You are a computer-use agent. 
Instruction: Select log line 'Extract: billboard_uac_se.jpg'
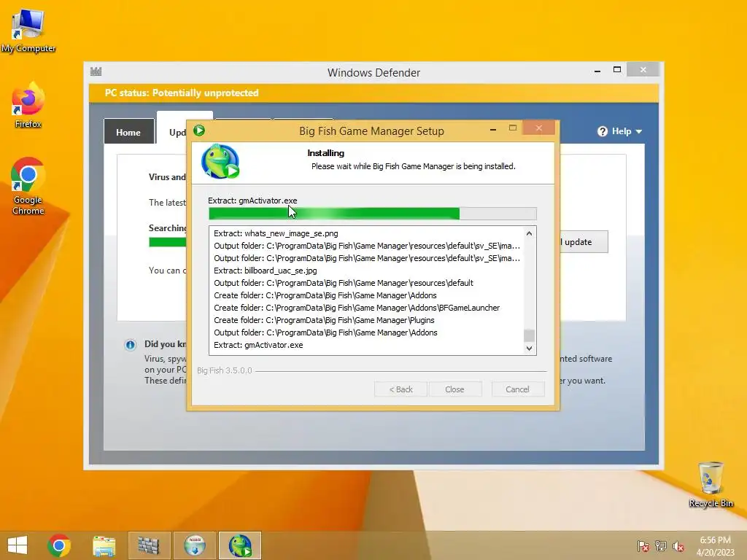pyautogui.click(x=266, y=271)
